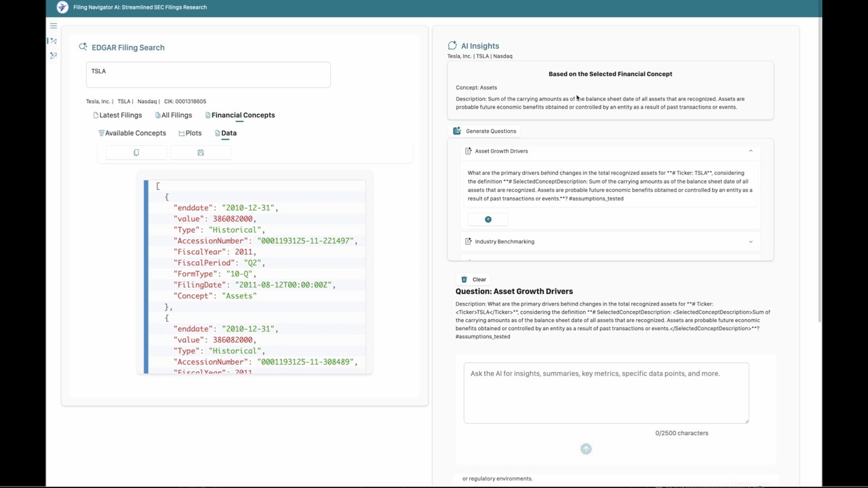Select the second sidebar navigation icon
Viewport: 868px width, 488px height.
pos(54,41)
